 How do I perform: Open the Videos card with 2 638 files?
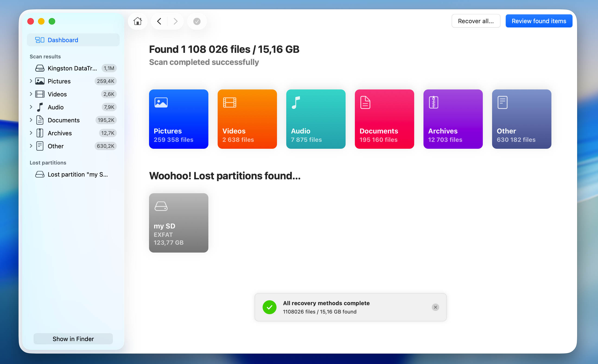tap(247, 119)
